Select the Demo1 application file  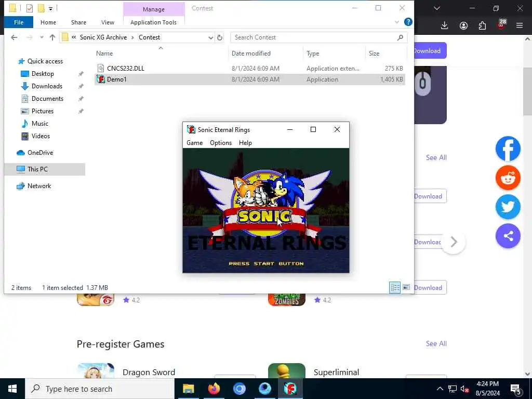(x=250, y=79)
